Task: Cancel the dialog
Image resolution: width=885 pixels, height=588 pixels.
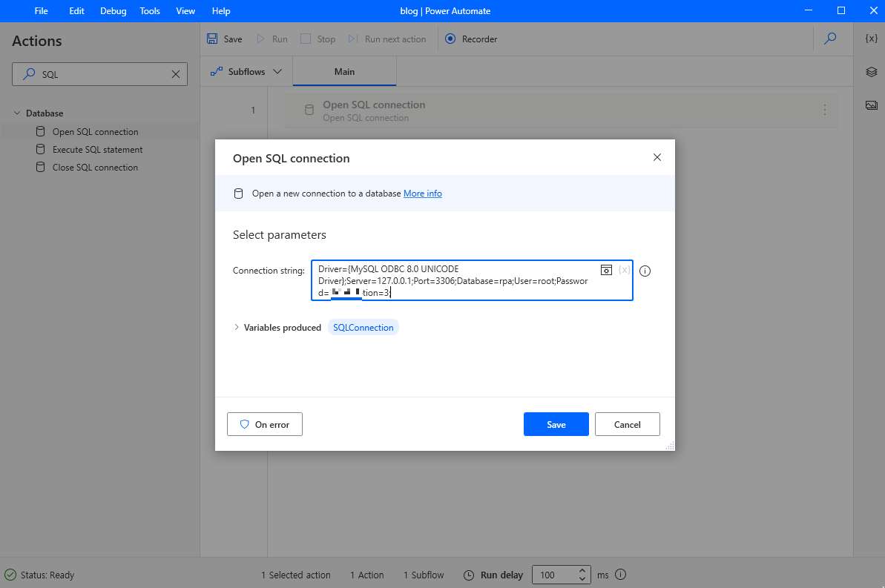Action: tap(627, 424)
